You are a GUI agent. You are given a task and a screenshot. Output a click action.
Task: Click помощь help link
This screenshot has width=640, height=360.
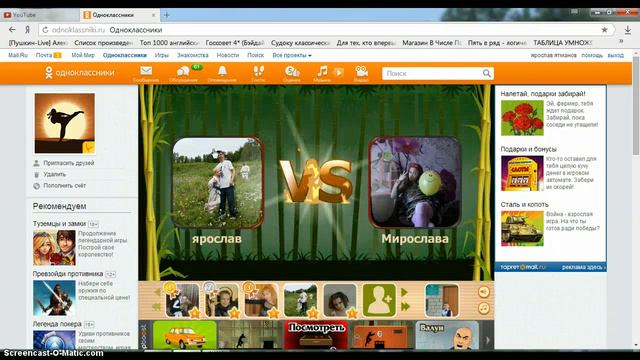click(592, 55)
